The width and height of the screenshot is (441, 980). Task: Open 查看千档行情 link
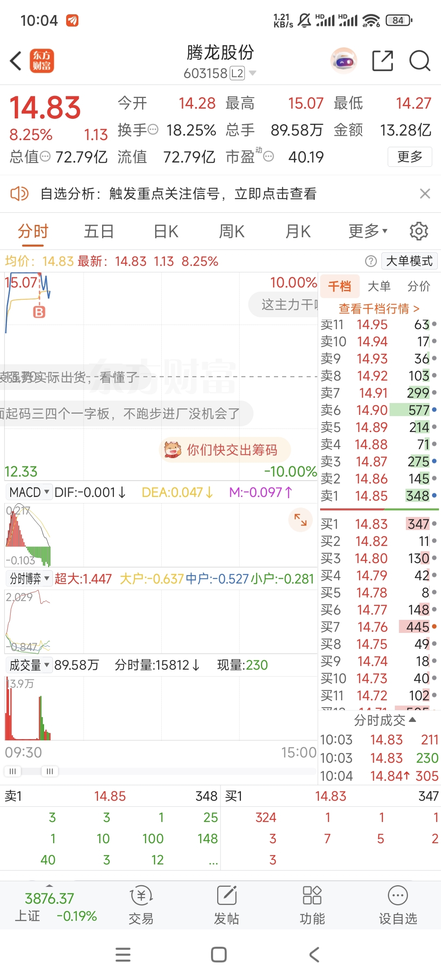pos(379,308)
